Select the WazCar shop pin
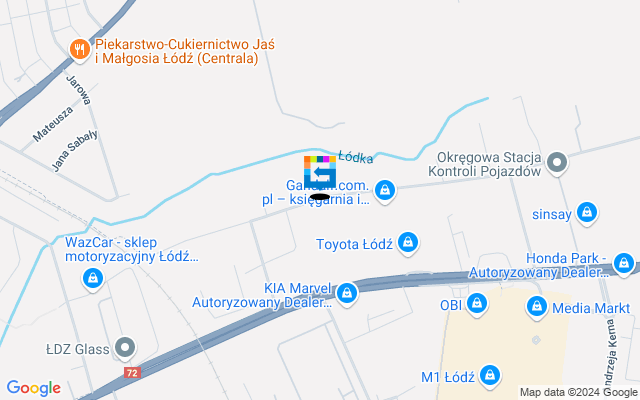The height and width of the screenshot is (400, 640). tap(93, 280)
